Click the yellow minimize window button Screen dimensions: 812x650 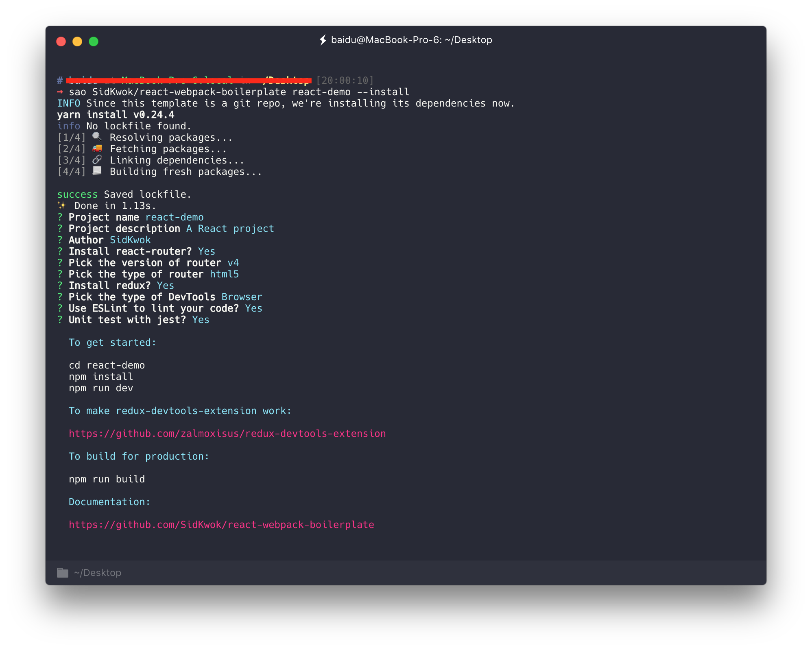point(77,41)
